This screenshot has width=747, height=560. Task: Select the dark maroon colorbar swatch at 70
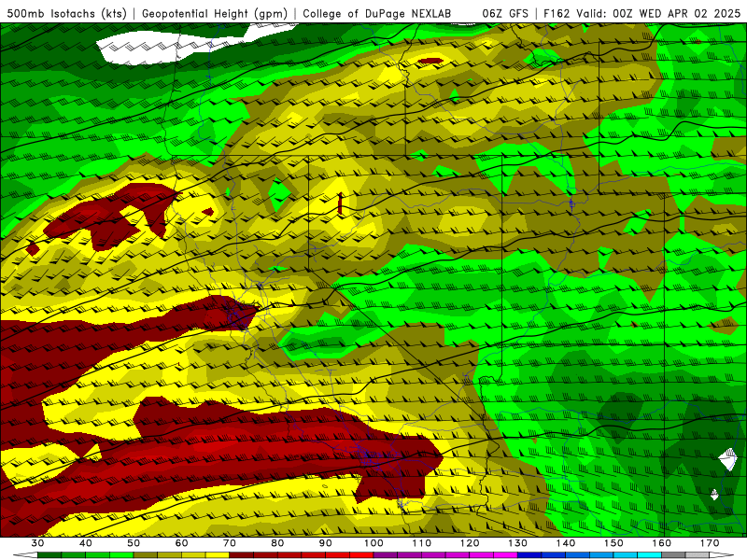(x=242, y=555)
